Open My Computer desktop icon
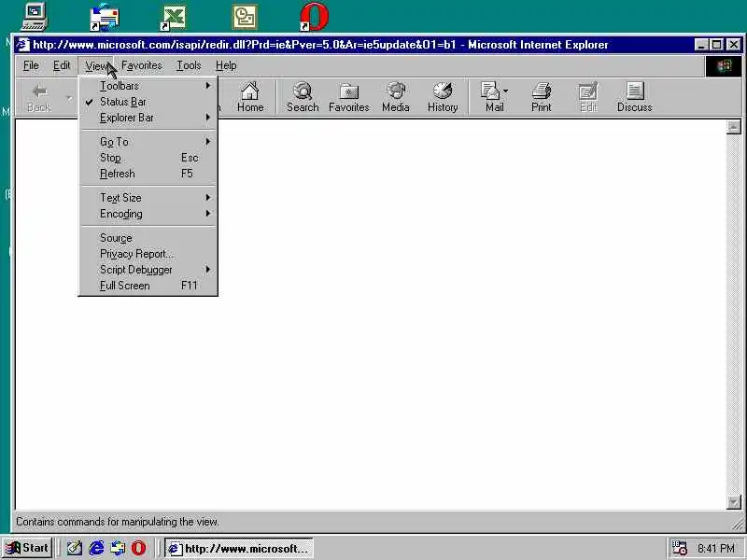 35,17
